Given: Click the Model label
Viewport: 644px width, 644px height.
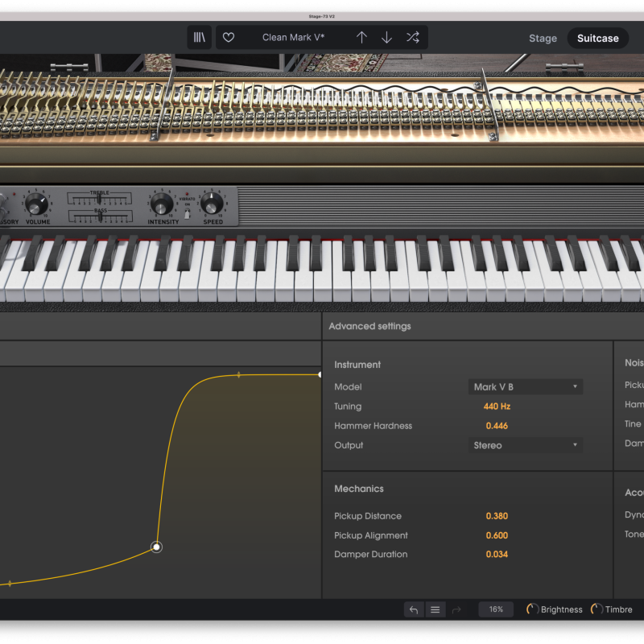Looking at the screenshot, I should [x=348, y=387].
